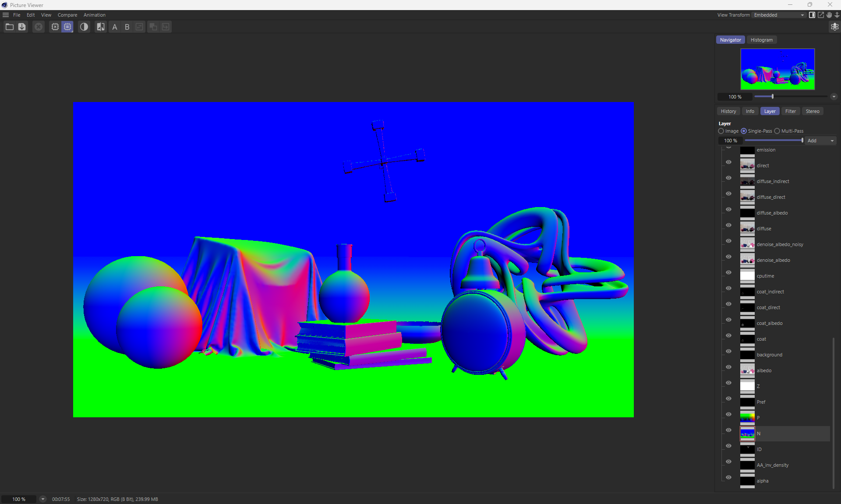Expand the status bar zoom dropdown arrow
Image resolution: width=841 pixels, height=504 pixels.
[42, 499]
